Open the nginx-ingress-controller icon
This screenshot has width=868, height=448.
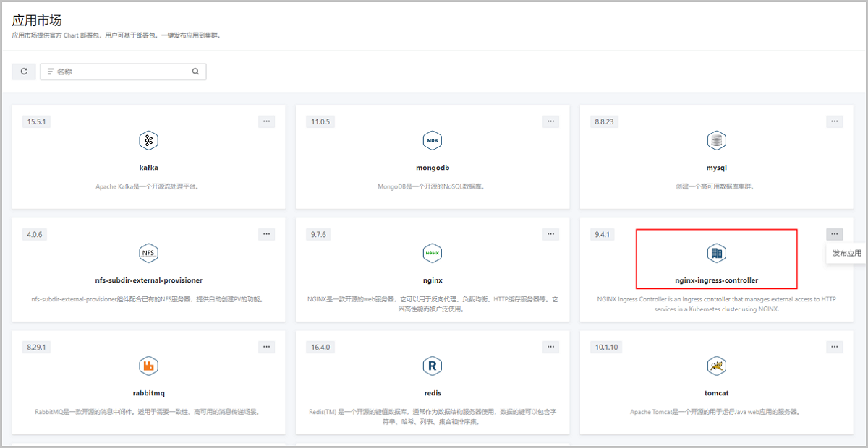tap(717, 253)
